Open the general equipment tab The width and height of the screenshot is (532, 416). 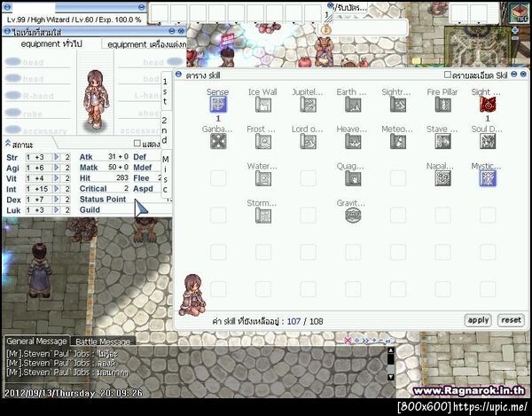point(51,44)
